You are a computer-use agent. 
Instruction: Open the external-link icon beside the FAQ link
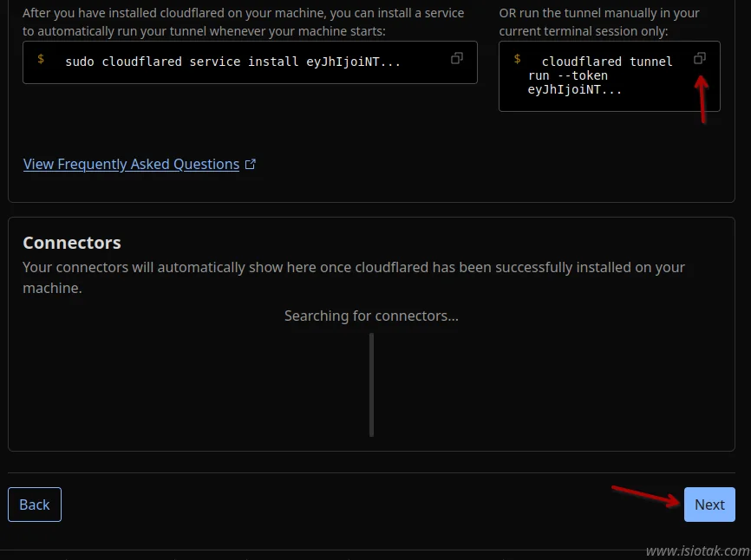pyautogui.click(x=251, y=164)
